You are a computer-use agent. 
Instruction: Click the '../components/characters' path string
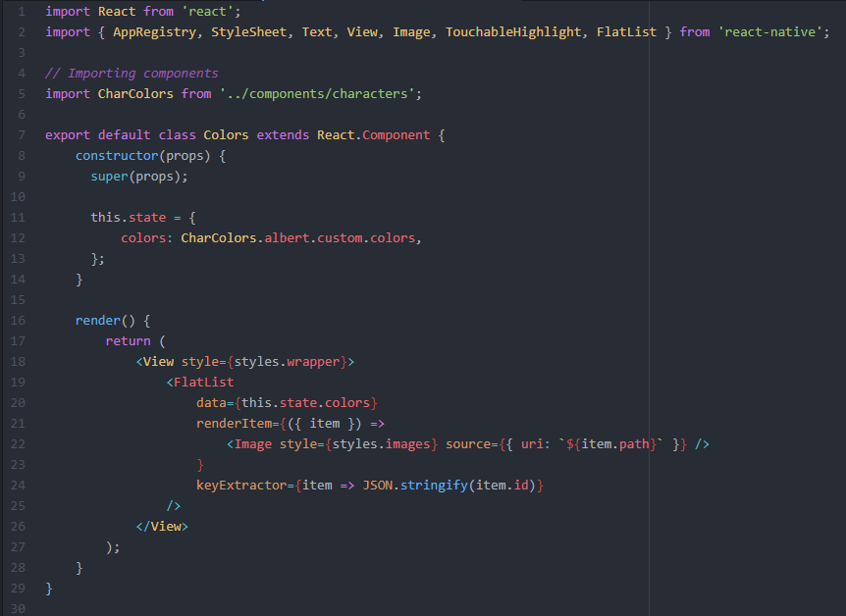click(x=317, y=94)
